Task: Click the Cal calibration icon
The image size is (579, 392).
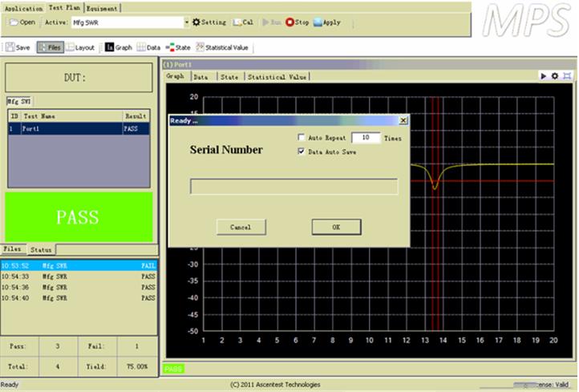Action: click(x=237, y=22)
